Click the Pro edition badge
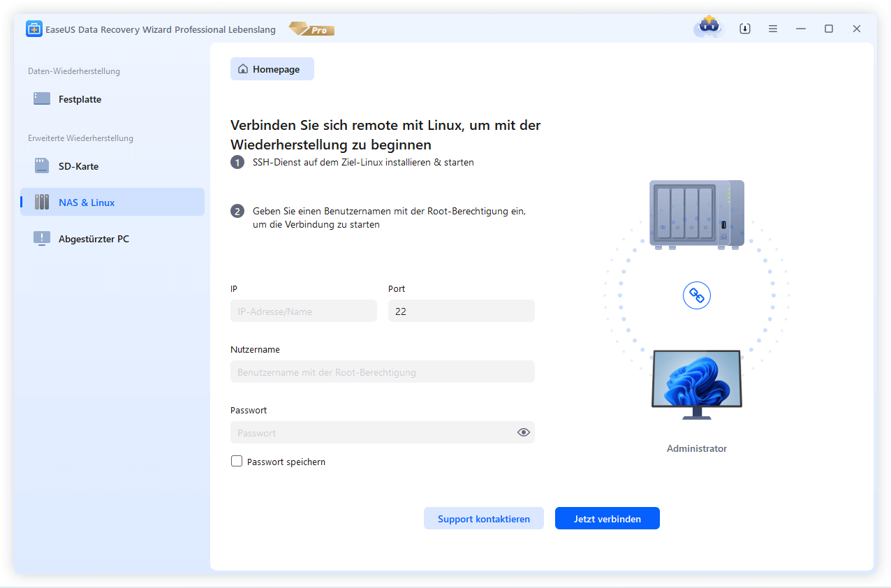Image resolution: width=891 pixels, height=588 pixels. pyautogui.click(x=311, y=29)
